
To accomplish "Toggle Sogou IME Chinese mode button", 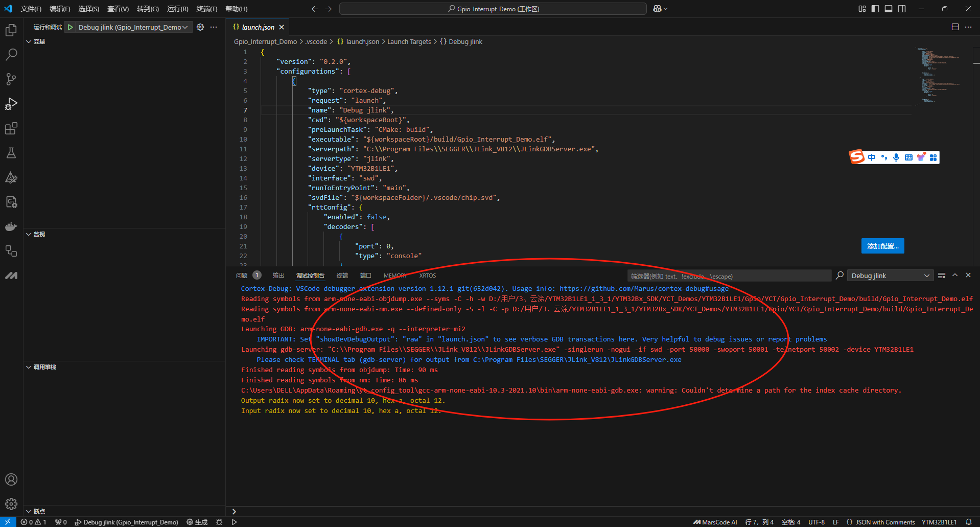I will point(872,157).
